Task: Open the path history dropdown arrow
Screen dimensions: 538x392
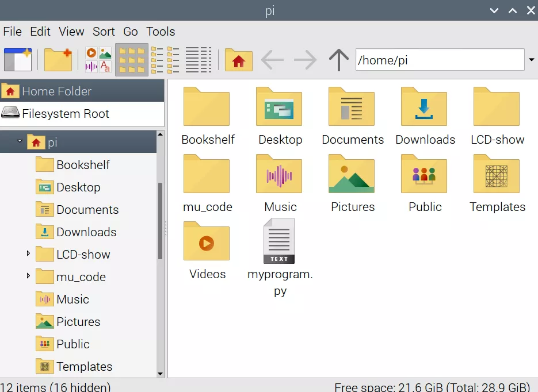Action: coord(531,60)
